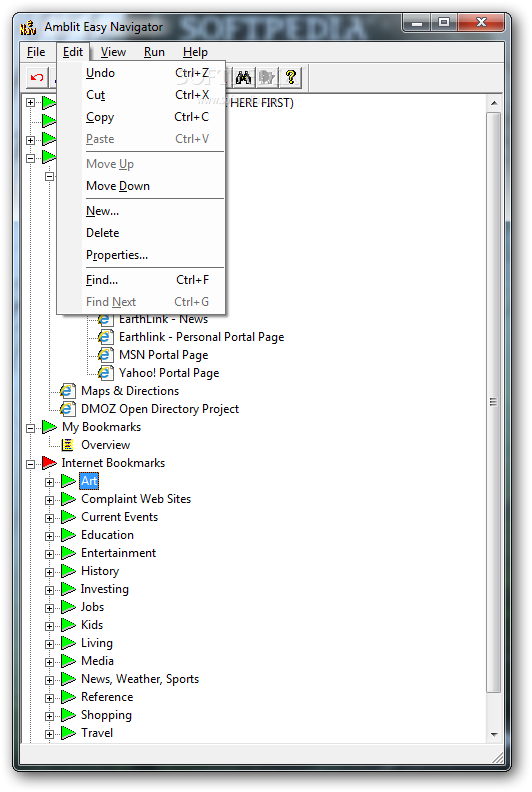Click the green arrow icon beside Investing
Screen dimensions: 532x792
[68, 589]
